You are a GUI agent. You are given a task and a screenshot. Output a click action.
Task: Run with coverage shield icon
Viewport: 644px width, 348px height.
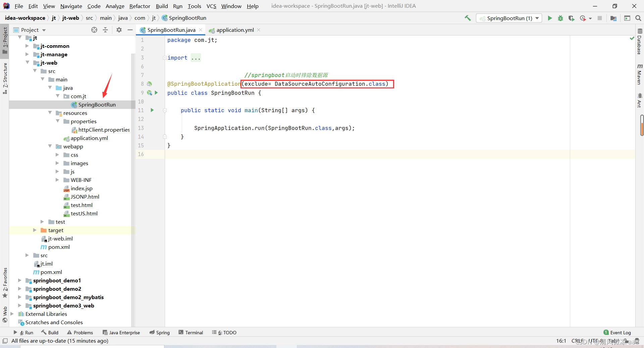click(572, 18)
